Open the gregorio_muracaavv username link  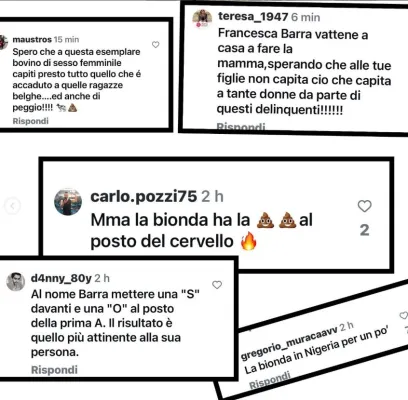tap(289, 344)
